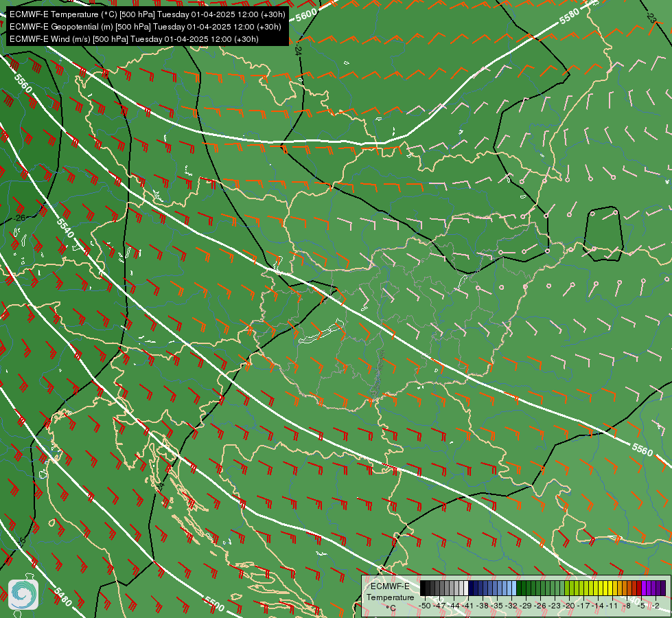Click the -20 value in the legend
This screenshot has width=672, height=618.
(x=569, y=606)
